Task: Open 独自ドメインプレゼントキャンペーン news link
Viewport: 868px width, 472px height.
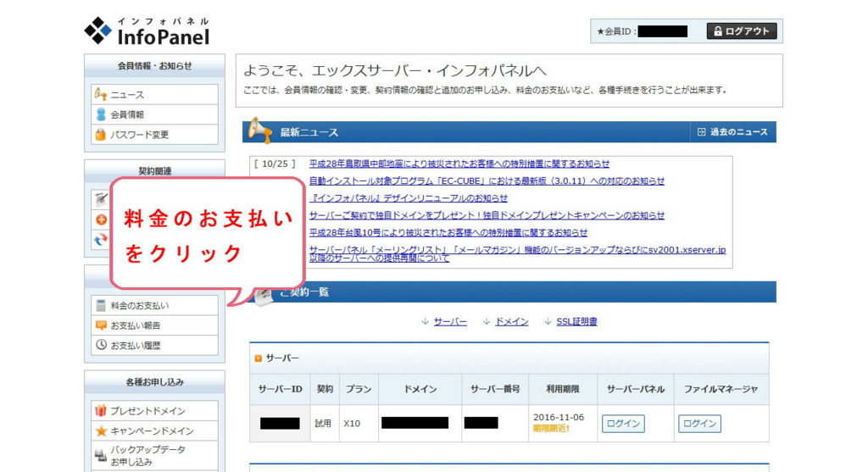Action: (x=487, y=215)
